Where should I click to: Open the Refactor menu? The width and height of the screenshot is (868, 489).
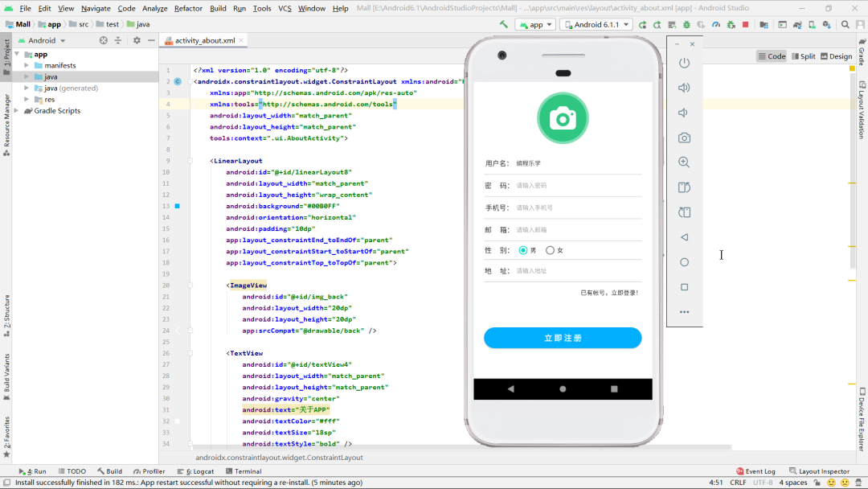(x=188, y=8)
